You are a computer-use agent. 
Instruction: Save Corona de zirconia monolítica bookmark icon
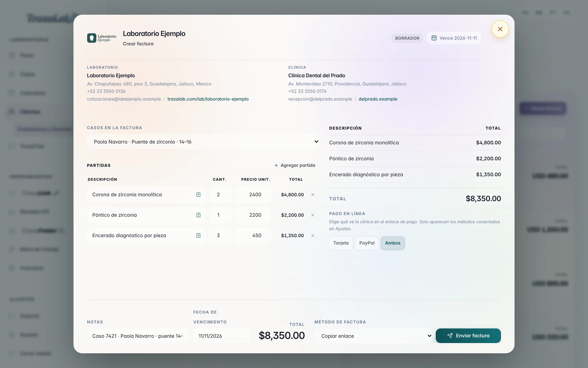pyautogui.click(x=198, y=194)
